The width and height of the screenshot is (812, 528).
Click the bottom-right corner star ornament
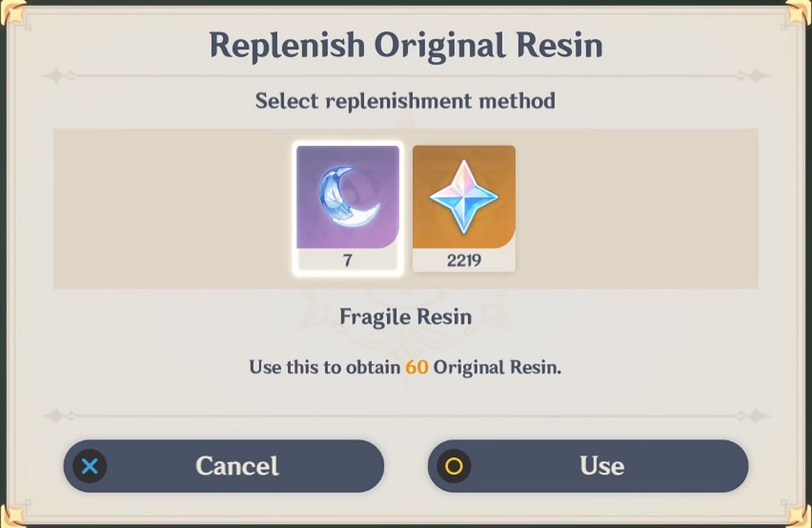point(799,516)
